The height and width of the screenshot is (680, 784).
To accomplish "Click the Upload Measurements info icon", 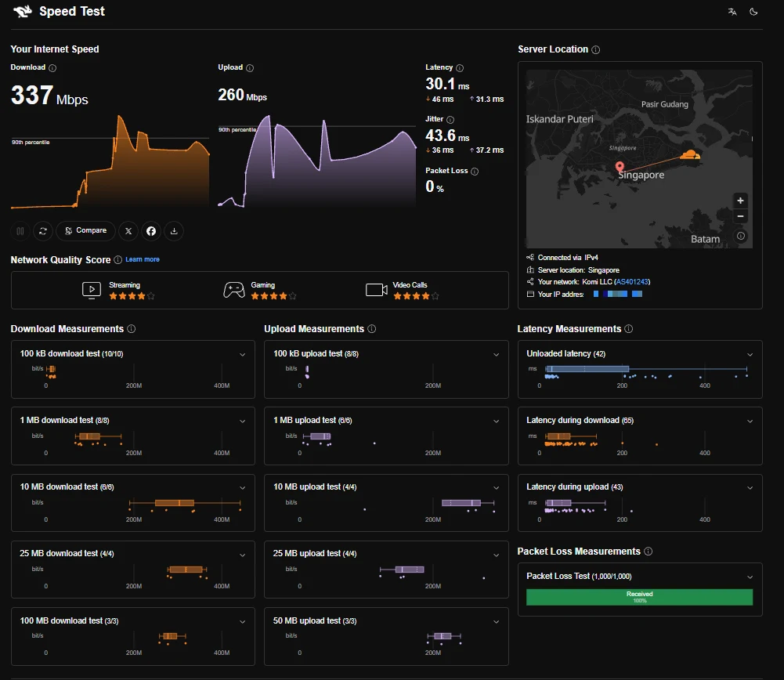I will [372, 329].
